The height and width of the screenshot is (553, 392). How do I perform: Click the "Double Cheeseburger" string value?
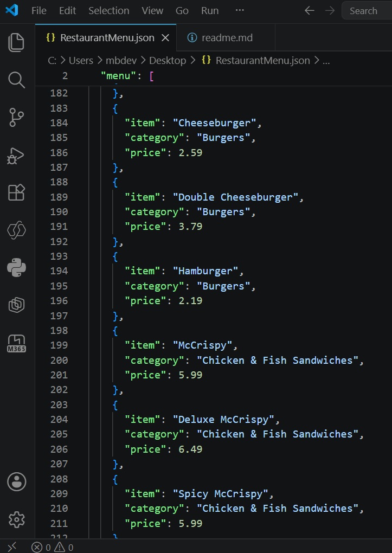click(235, 197)
